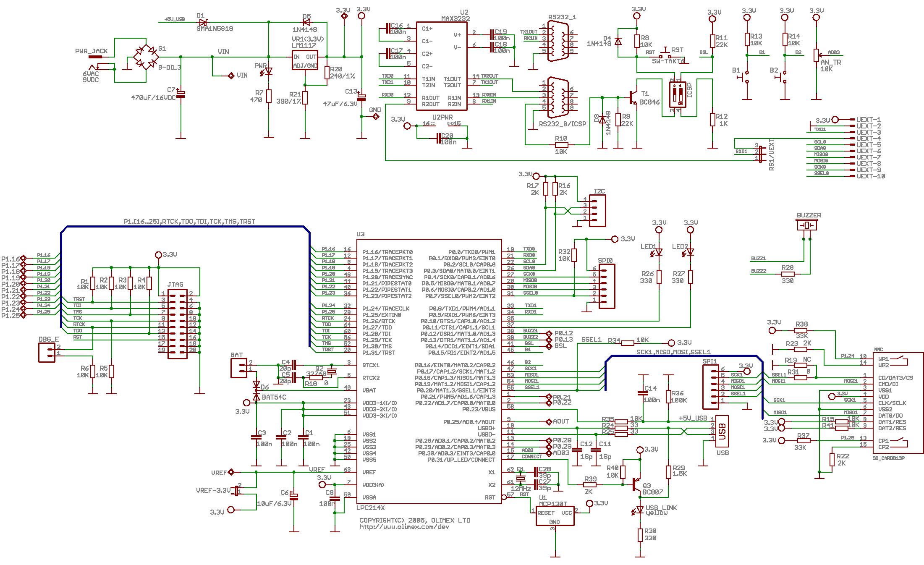Click the LED2 diode symbol
The image size is (924, 565).
click(689, 252)
